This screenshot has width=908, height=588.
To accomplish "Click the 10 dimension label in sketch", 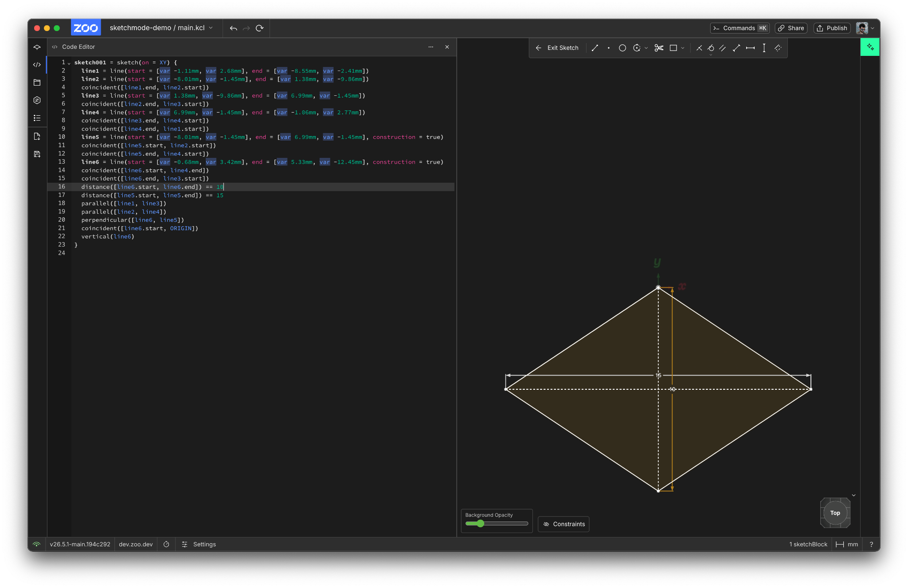I will point(673,389).
